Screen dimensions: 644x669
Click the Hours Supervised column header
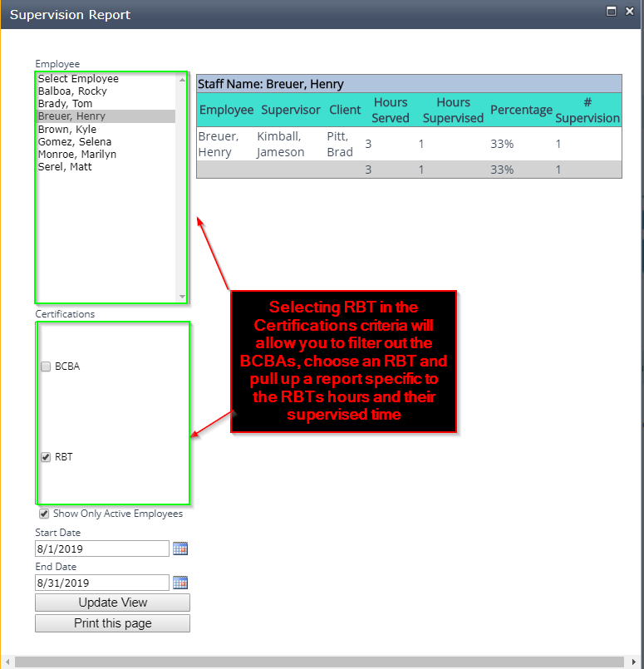pyautogui.click(x=453, y=110)
